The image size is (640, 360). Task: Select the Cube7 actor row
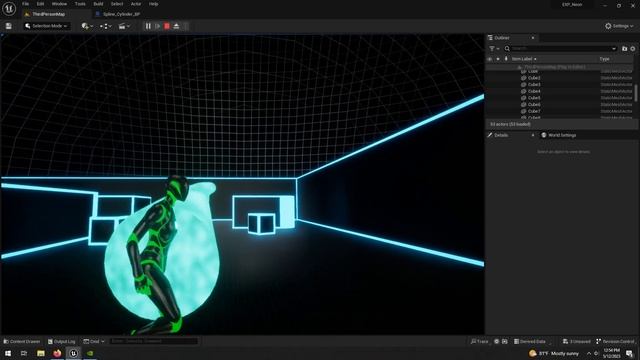[559, 111]
